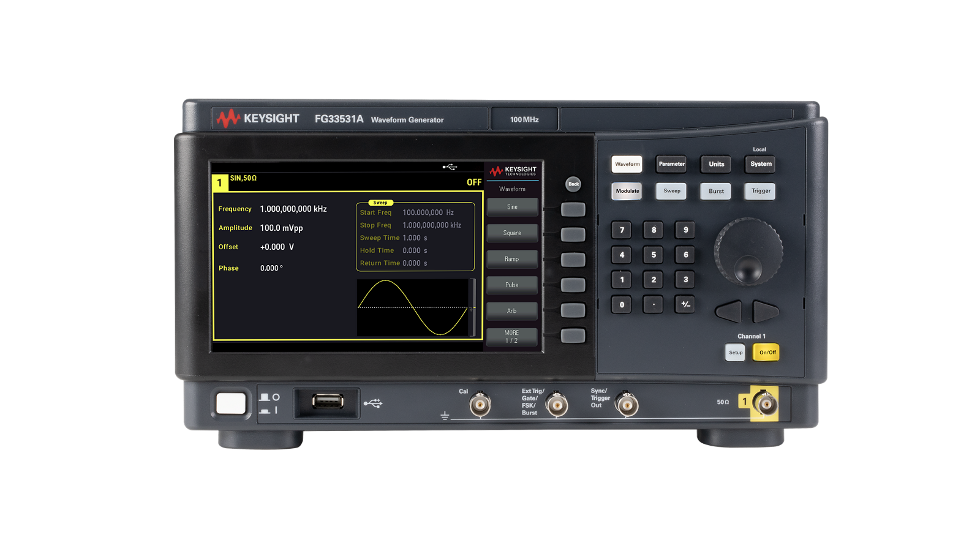Push physical softkey next to Pulse
This screenshot has width=980, height=551.
(573, 285)
